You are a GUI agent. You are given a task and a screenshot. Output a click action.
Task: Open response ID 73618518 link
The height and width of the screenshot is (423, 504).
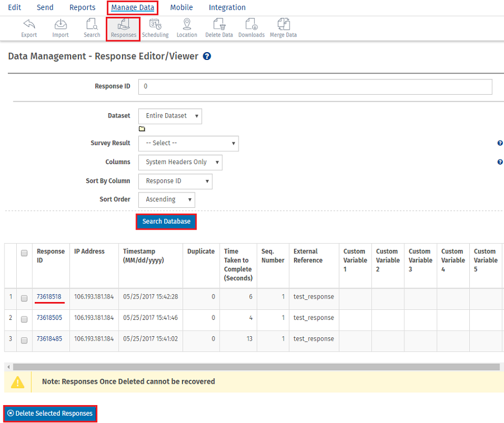(49, 296)
